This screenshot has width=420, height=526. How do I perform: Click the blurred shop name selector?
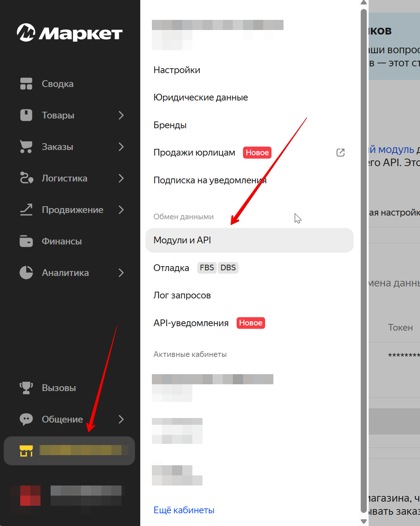coord(69,451)
